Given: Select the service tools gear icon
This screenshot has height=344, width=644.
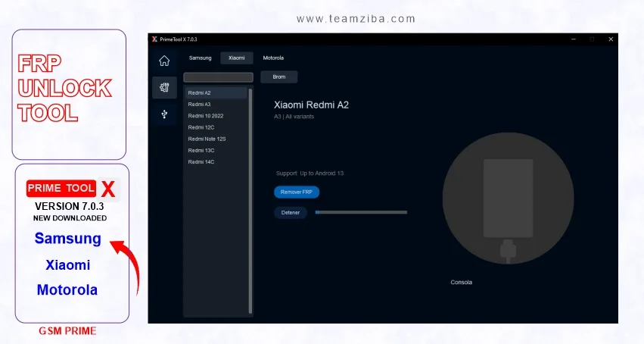Looking at the screenshot, I should (x=164, y=87).
